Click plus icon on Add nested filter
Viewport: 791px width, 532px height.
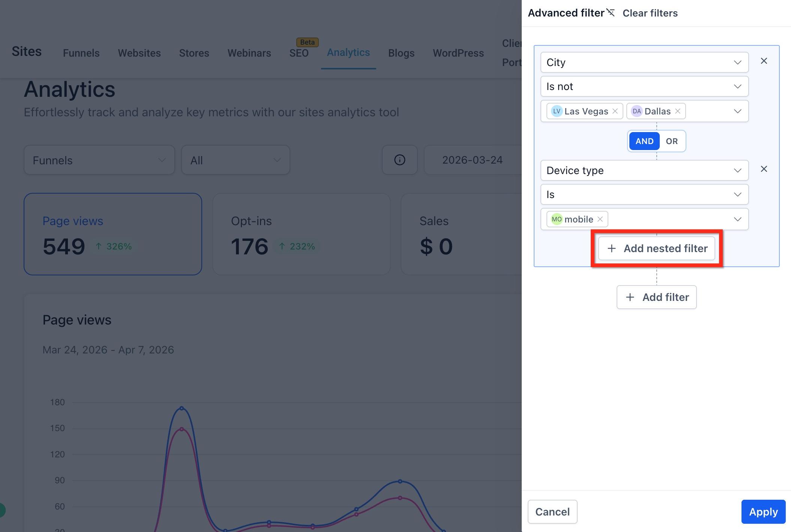pos(612,248)
